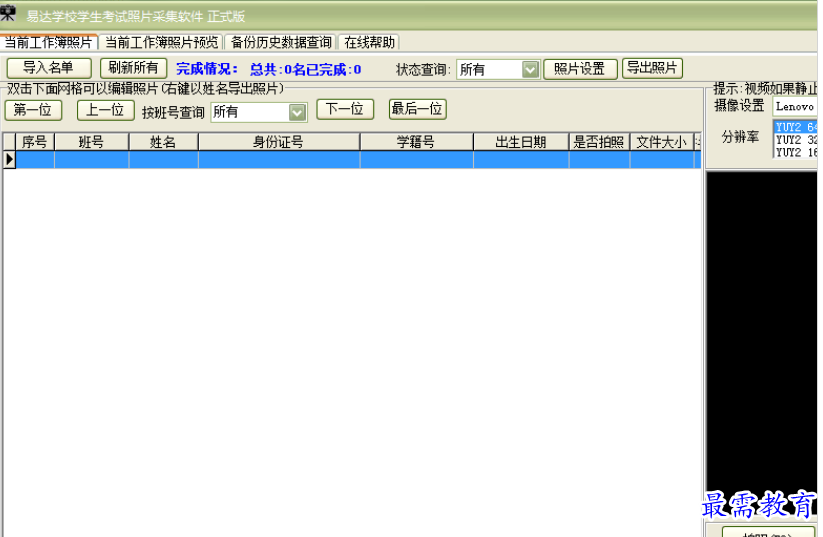This screenshot has width=823, height=537.
Task: Open the 备份历史数据查询 tab
Action: (x=281, y=42)
